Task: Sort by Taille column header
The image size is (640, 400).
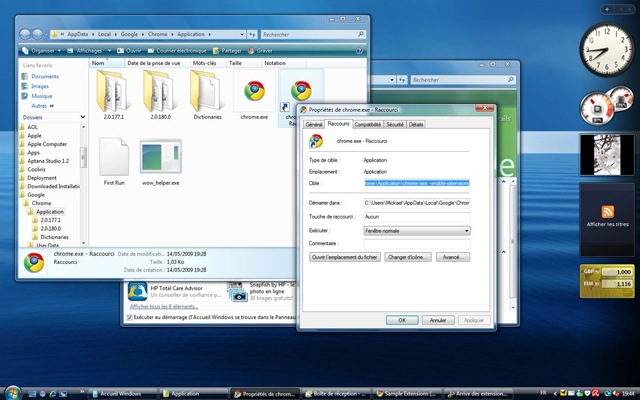Action: [x=243, y=63]
